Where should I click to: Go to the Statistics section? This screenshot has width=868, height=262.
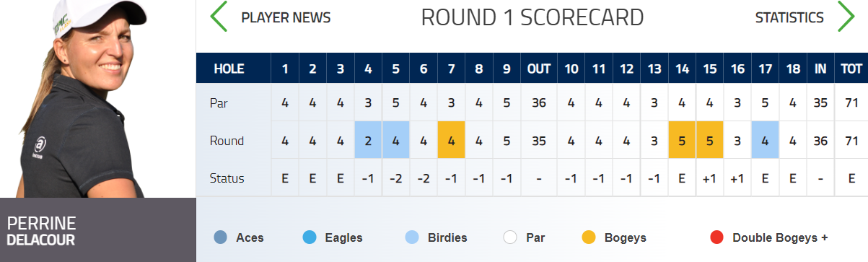click(789, 18)
